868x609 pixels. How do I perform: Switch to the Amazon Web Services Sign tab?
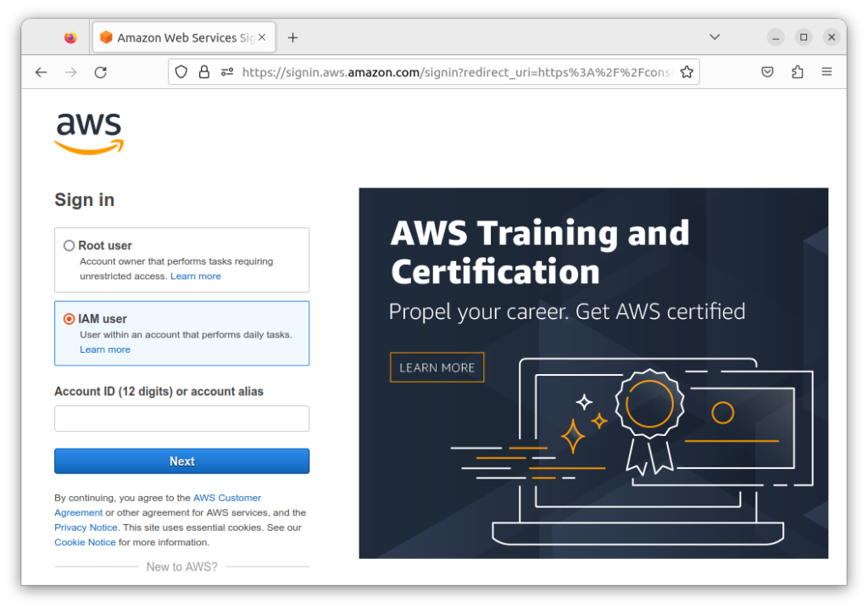pyautogui.click(x=184, y=37)
